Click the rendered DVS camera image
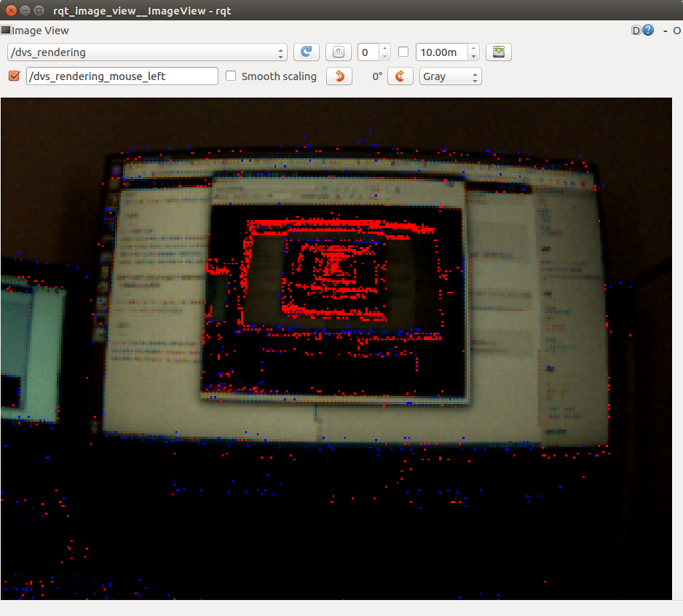The width and height of the screenshot is (683, 616). pos(336,349)
